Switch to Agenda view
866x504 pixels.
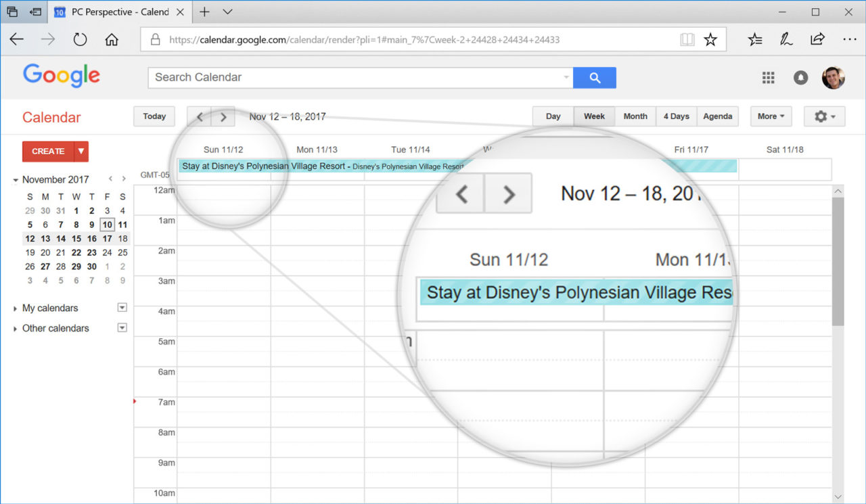coord(718,116)
